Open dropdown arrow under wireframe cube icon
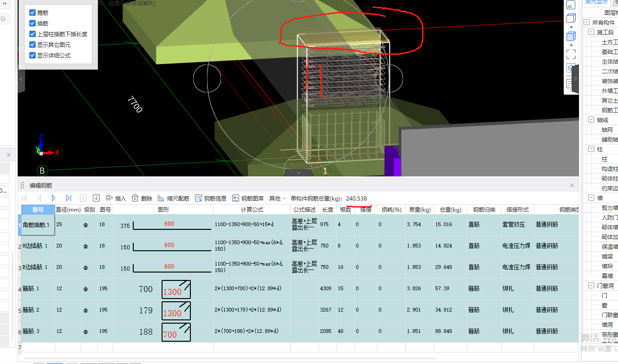The width and height of the screenshot is (618, 364). tap(571, 27)
